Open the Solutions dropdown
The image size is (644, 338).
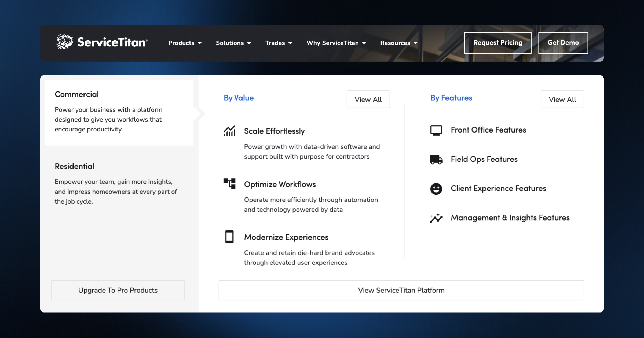point(233,43)
